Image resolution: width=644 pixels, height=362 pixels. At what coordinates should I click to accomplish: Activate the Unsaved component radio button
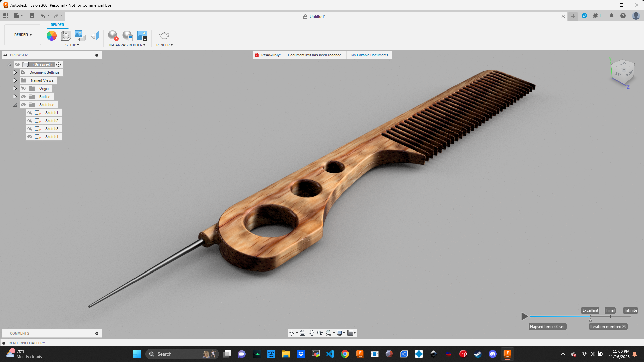(x=59, y=64)
